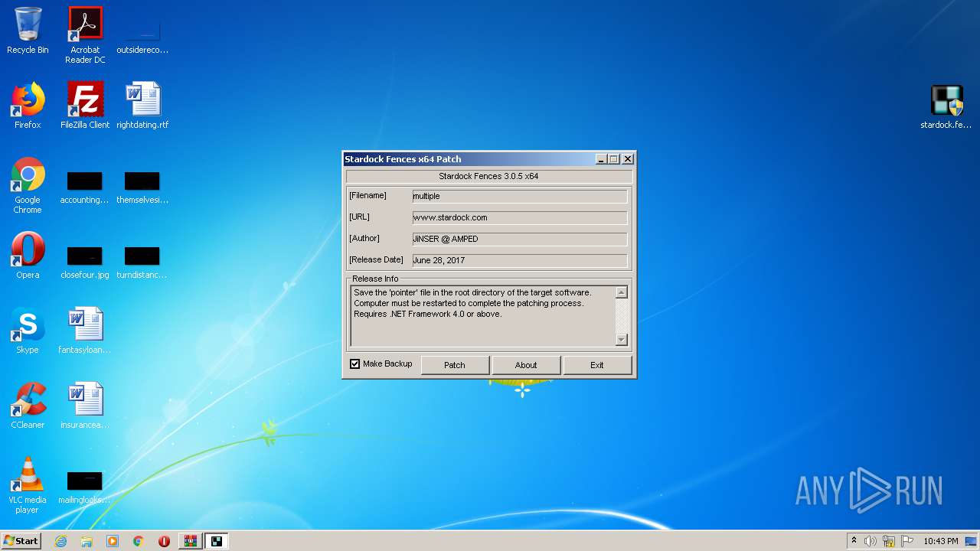Viewport: 980px width, 551px height.
Task: Open the Recycle Bin desktop icon
Action: pyautogui.click(x=28, y=31)
